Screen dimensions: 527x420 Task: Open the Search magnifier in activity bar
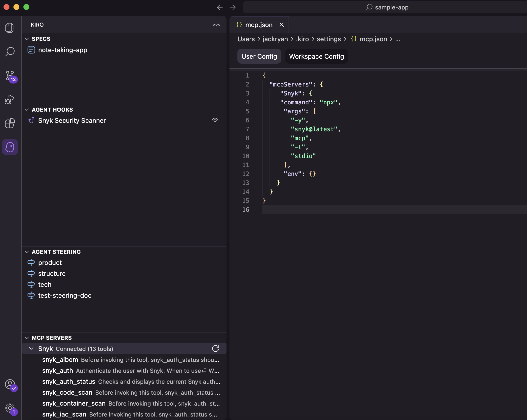tap(10, 52)
